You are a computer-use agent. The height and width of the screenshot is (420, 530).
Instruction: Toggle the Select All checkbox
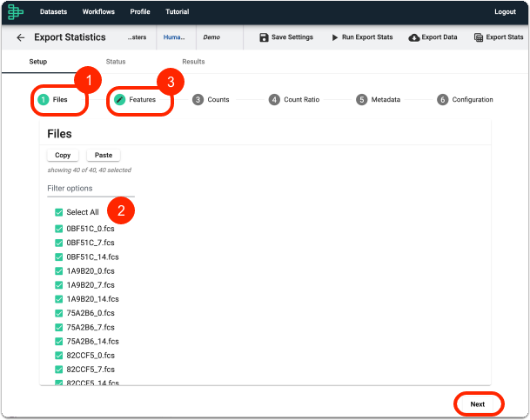[59, 212]
